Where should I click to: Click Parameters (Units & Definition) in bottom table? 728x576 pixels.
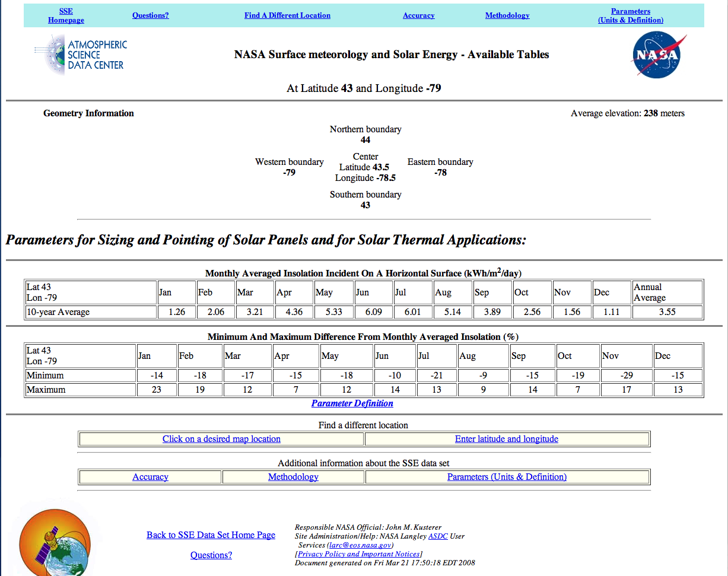[x=507, y=476]
